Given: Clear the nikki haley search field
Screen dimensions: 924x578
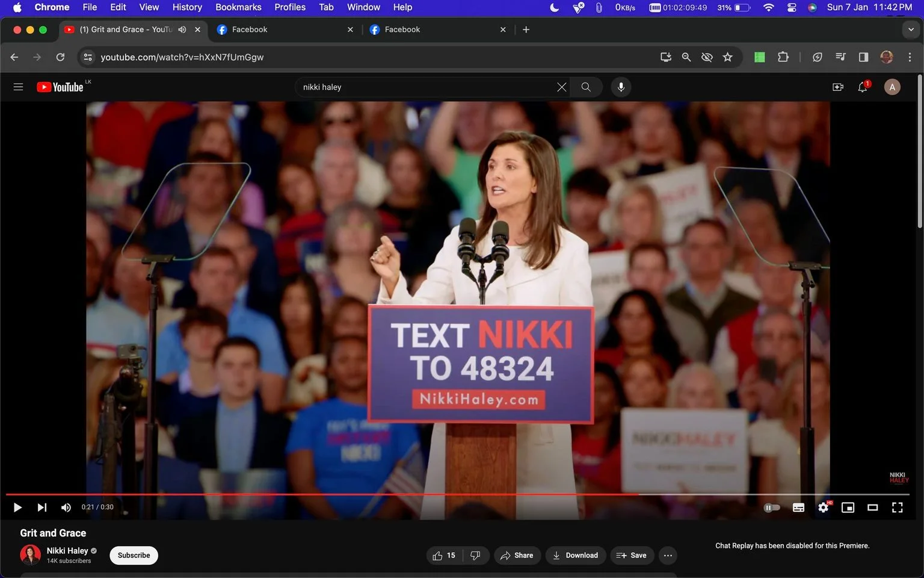Looking at the screenshot, I should 561,87.
